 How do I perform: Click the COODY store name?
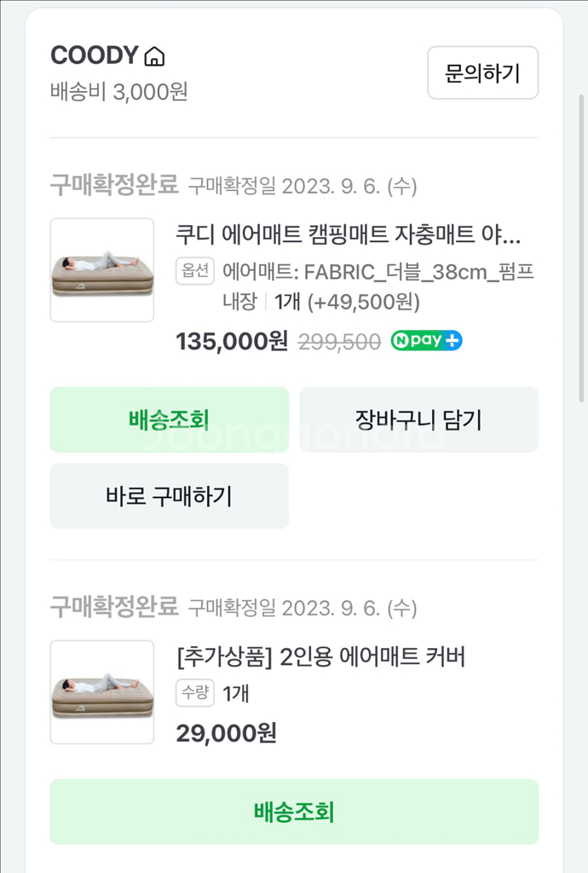pos(94,56)
